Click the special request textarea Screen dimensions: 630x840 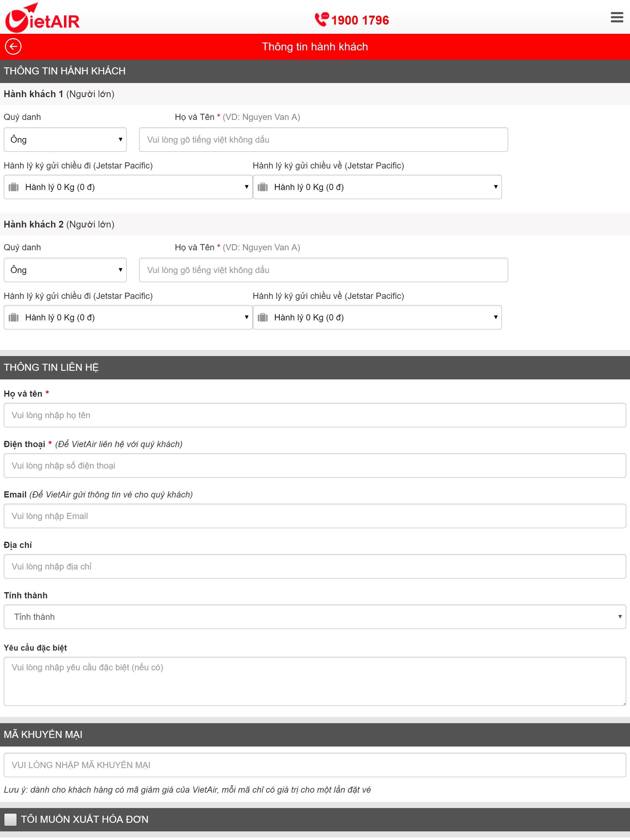point(315,681)
